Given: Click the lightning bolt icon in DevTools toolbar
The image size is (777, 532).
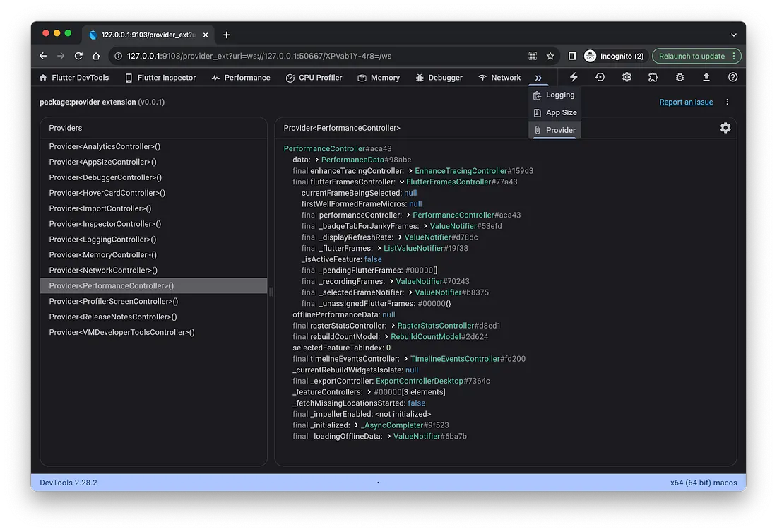Looking at the screenshot, I should coord(574,77).
